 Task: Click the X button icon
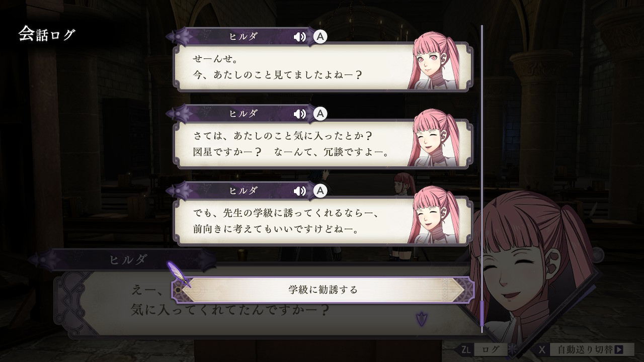pyautogui.click(x=541, y=349)
